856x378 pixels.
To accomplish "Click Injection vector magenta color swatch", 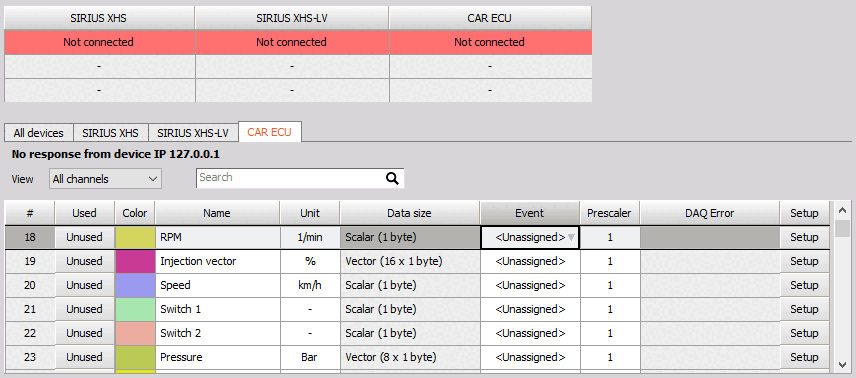I will 135,261.
